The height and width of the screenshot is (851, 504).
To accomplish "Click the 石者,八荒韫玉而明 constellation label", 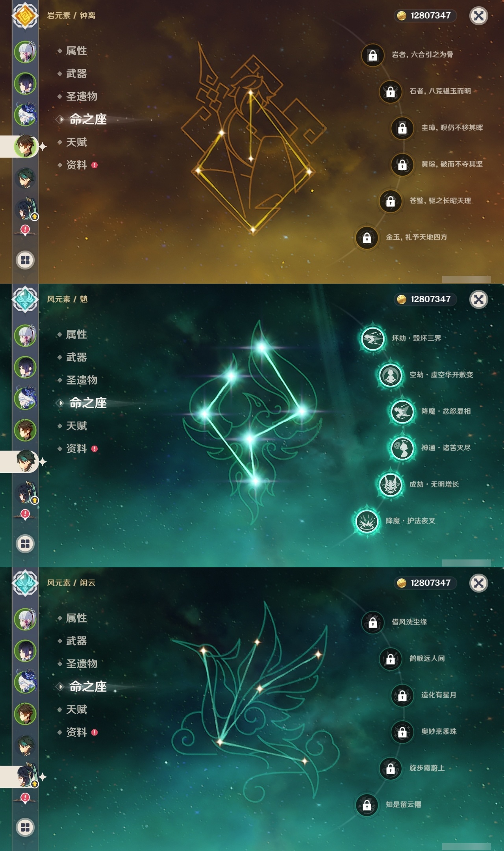I will tap(440, 91).
